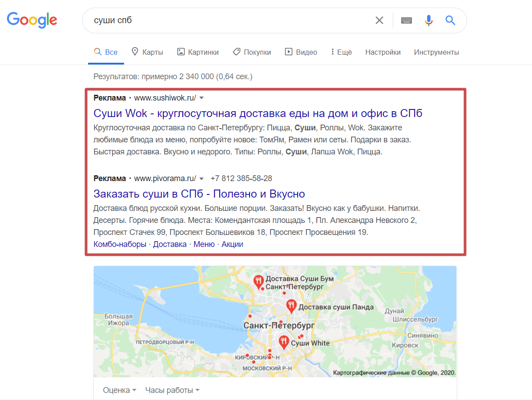Click the Доставка суши Панда map pin
This screenshot has height=400, width=532.
point(291,305)
